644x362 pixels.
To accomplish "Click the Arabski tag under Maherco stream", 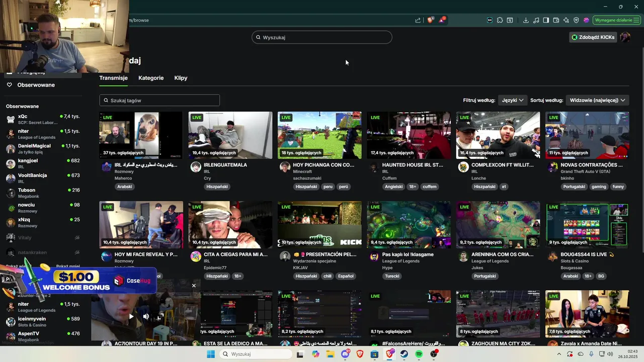I will click(x=124, y=187).
